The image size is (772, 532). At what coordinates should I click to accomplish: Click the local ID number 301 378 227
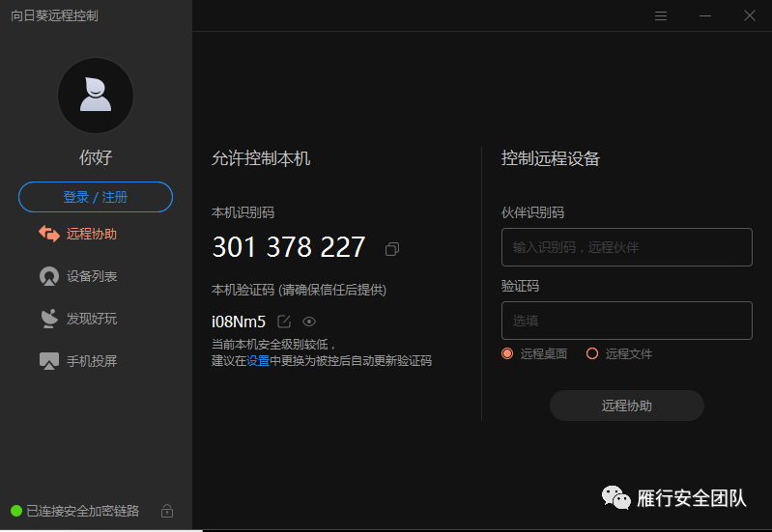(289, 247)
